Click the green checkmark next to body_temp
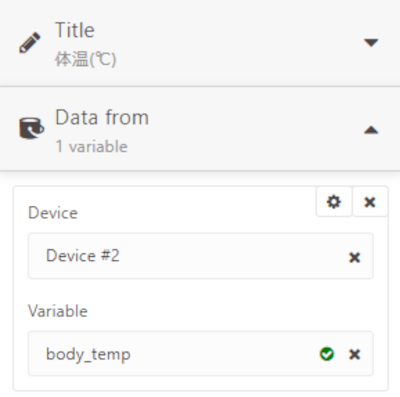The height and width of the screenshot is (397, 400). (327, 354)
